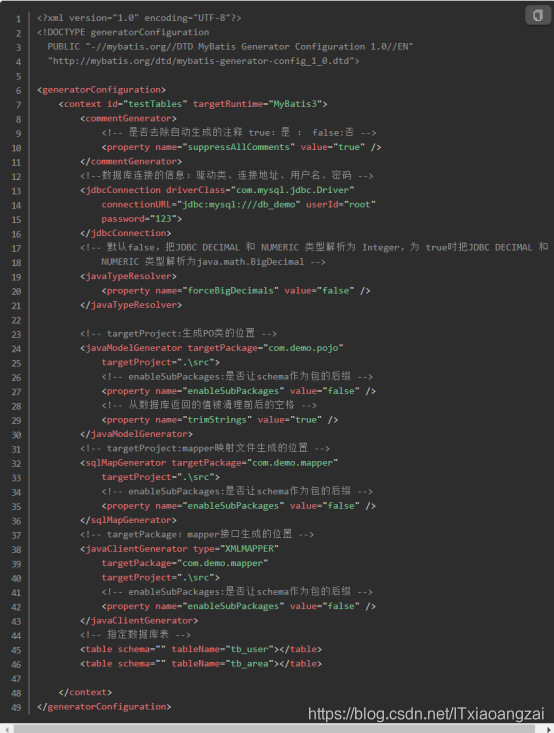Screen dimensions: 554x733
Task: Click the closing '</sqlMapGenerator>' tag
Action: (x=128, y=520)
